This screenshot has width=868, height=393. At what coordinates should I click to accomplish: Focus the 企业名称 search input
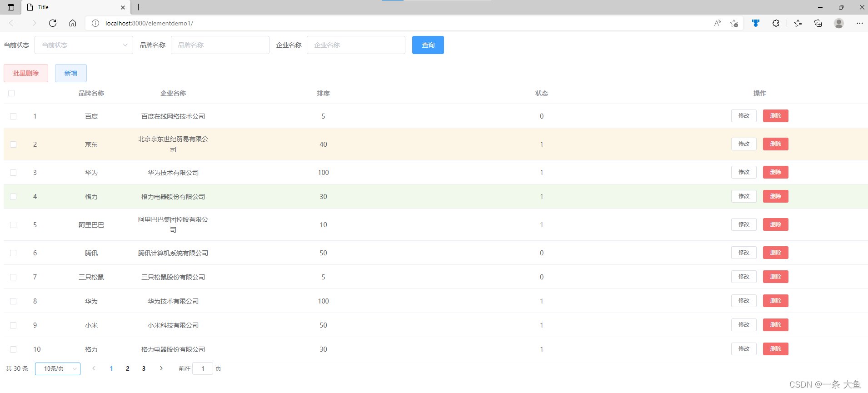click(356, 45)
